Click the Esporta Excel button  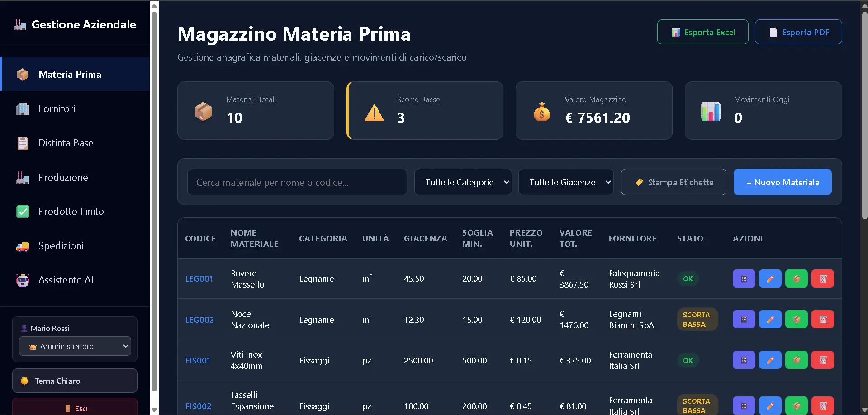(x=702, y=32)
